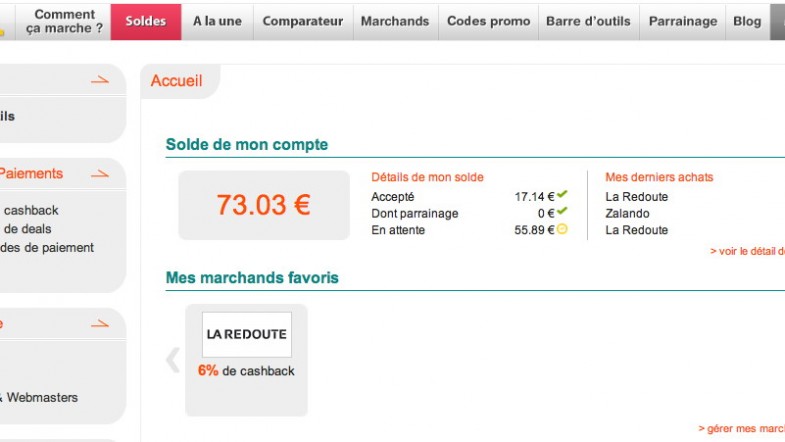Go to the Comparateur menu item
Screen dimensions: 785x442
click(303, 22)
